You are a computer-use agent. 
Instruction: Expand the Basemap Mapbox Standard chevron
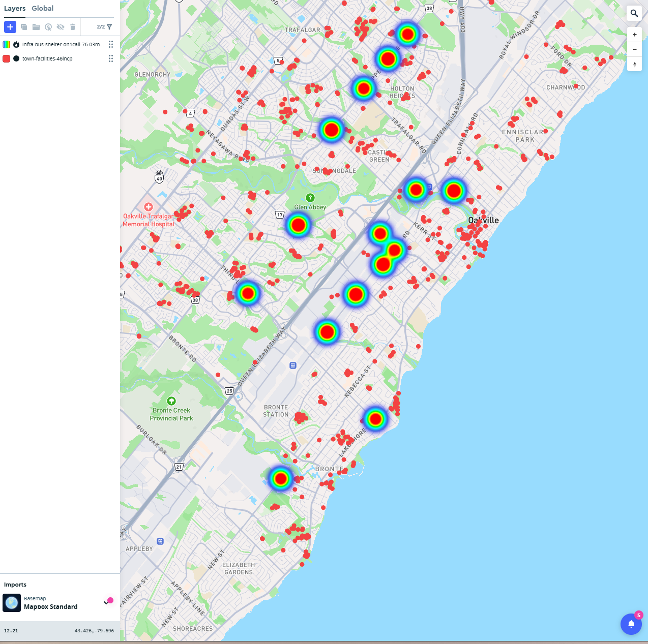click(106, 603)
